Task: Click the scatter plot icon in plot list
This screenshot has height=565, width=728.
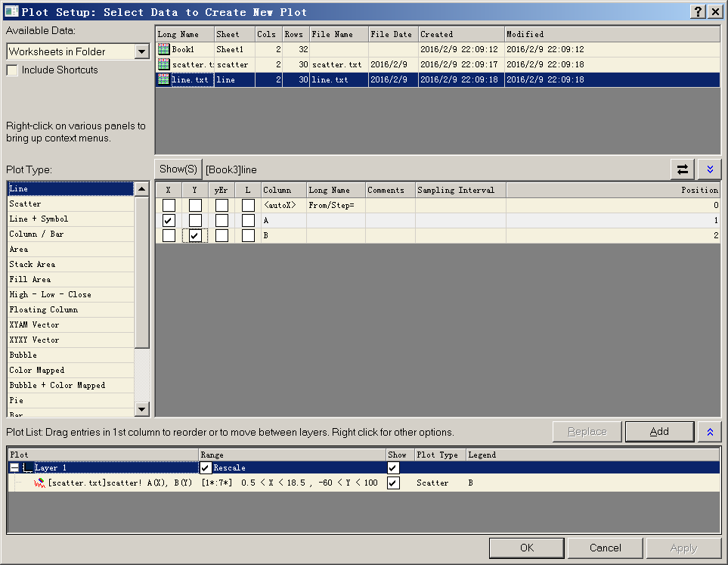Action: (39, 483)
